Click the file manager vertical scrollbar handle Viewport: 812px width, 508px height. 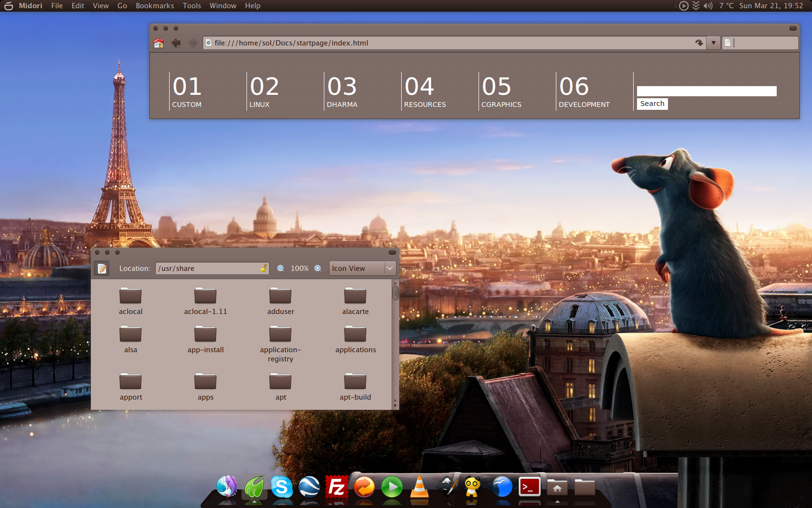click(x=395, y=293)
